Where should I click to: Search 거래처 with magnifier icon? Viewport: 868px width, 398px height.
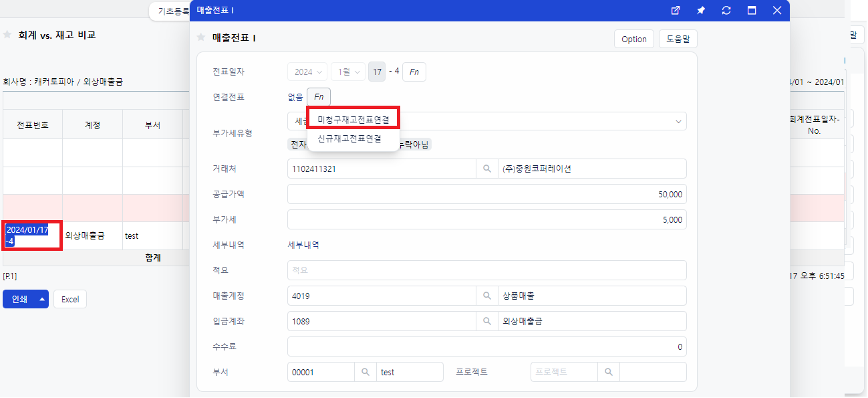coord(487,169)
